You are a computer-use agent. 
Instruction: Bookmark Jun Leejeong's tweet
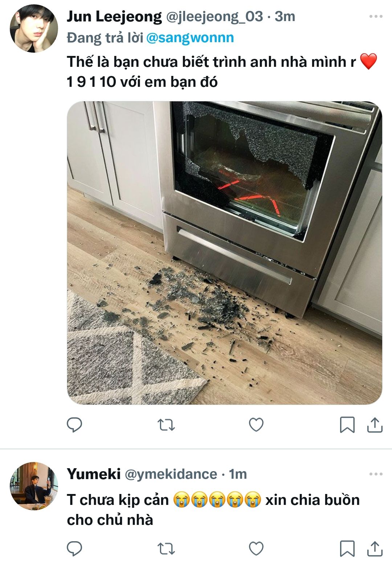(x=347, y=425)
